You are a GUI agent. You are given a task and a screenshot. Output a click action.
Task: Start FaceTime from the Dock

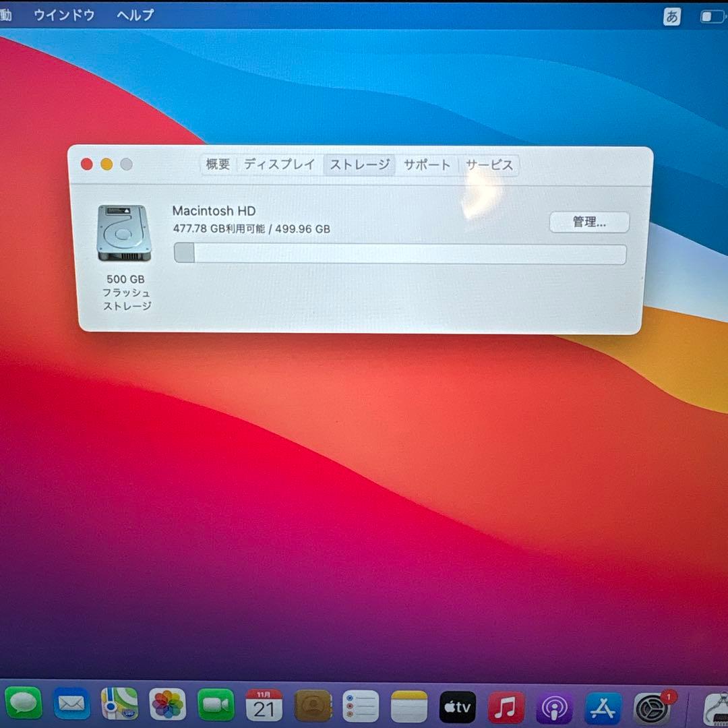216,709
